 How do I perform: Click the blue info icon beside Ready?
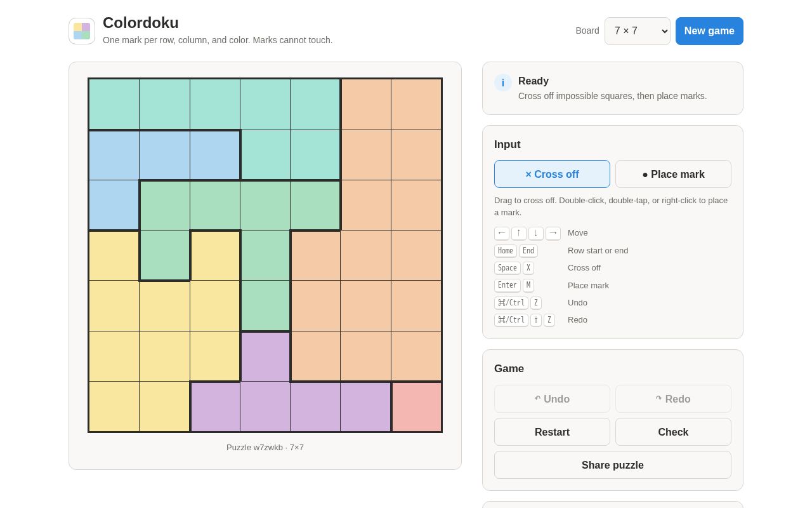503,83
